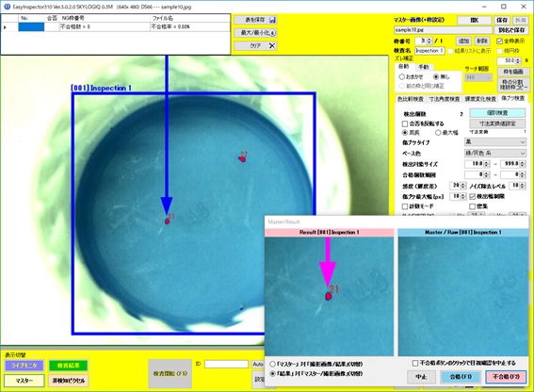
Task: Check the 結果リストに表示 checkbox
Action: 450,51
